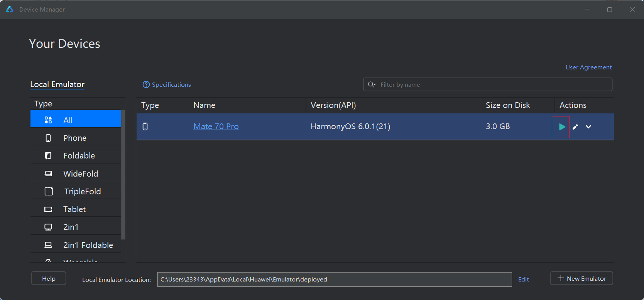The image size is (644, 300).
Task: Click the All grid icon
Action: pyautogui.click(x=48, y=120)
